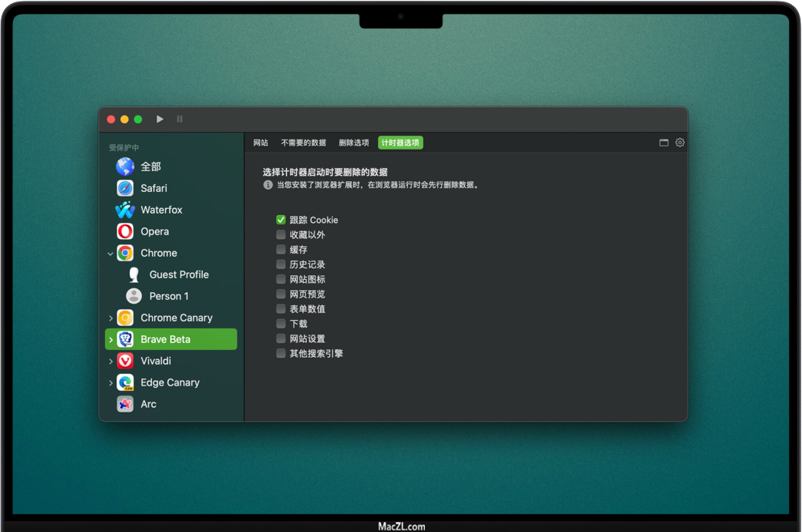
Task: Click the window layout icon
Action: coord(663,143)
